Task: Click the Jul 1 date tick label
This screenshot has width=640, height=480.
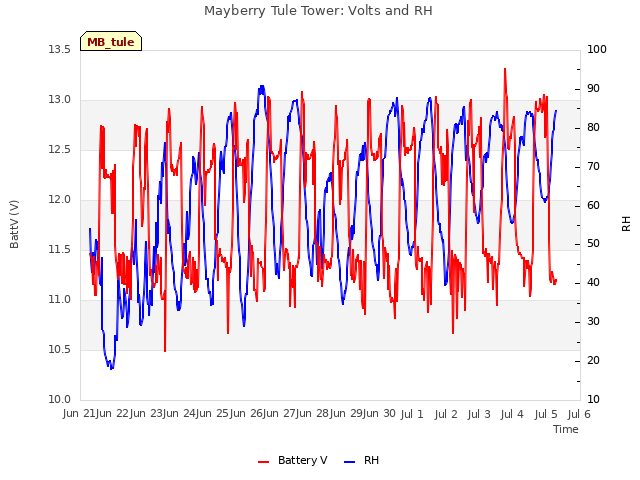Action: coord(412,415)
